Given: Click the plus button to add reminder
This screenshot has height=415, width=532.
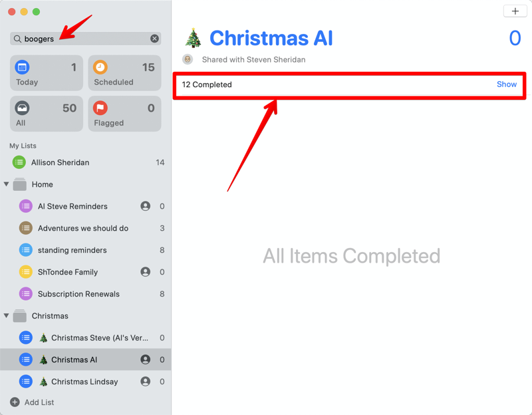Looking at the screenshot, I should pyautogui.click(x=515, y=11).
